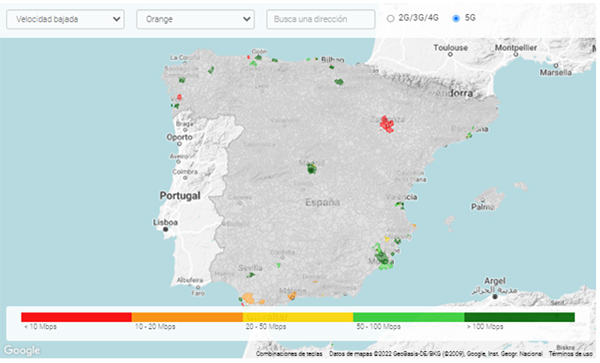The width and height of the screenshot is (600, 363).
Task: Click the green coverage area near Valencia
Action: [399, 205]
